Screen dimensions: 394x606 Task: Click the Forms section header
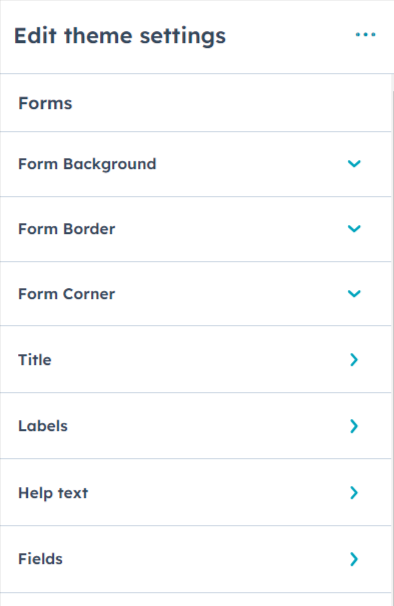coord(45,103)
